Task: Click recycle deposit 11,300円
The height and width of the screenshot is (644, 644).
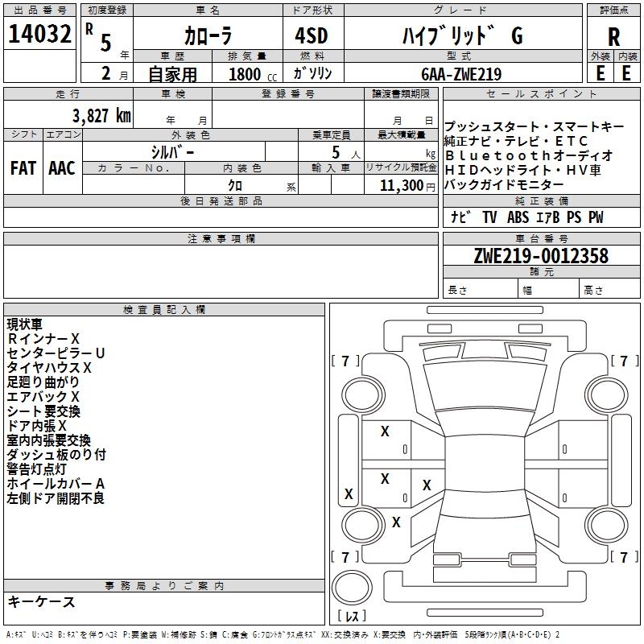Action: click(407, 186)
